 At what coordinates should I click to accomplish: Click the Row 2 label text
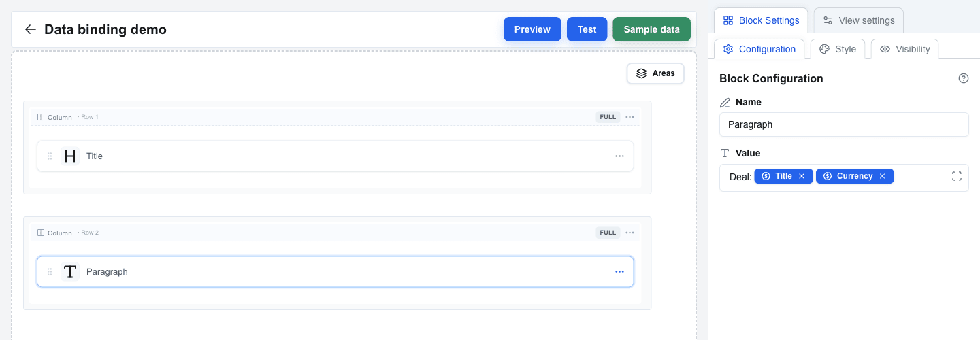pyautogui.click(x=89, y=233)
